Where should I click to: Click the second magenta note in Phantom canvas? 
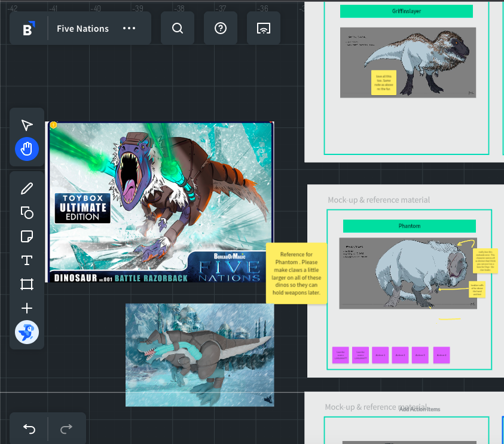click(361, 355)
